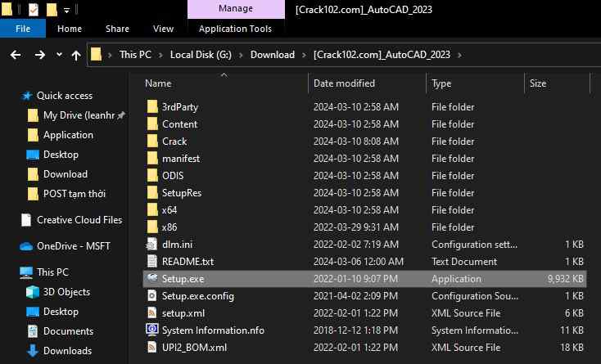Click the Creative Cloud Files sidebar icon
The width and height of the screenshot is (601, 364).
(x=26, y=220)
